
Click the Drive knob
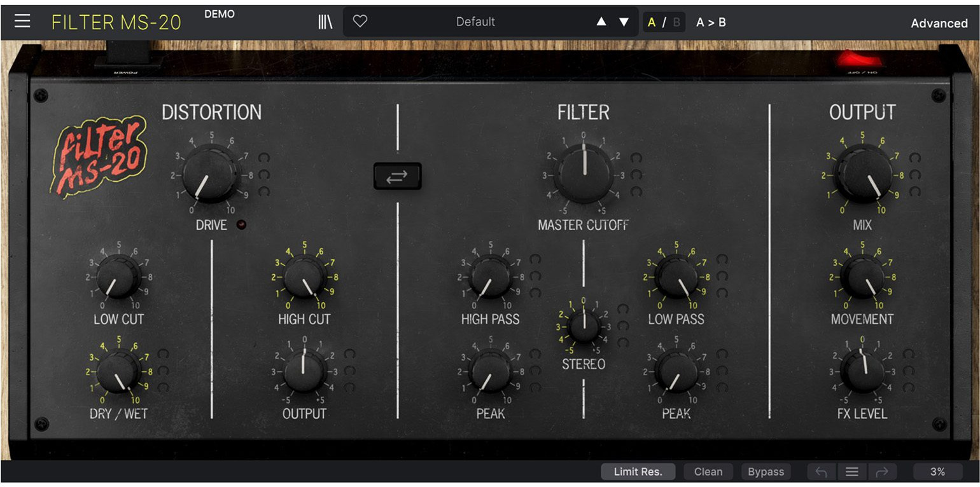coord(211,174)
